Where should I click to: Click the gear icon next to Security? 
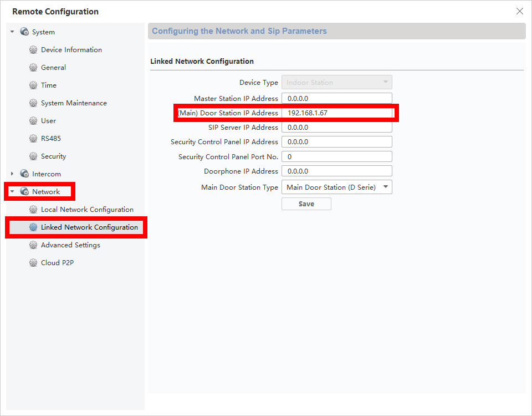click(x=33, y=156)
